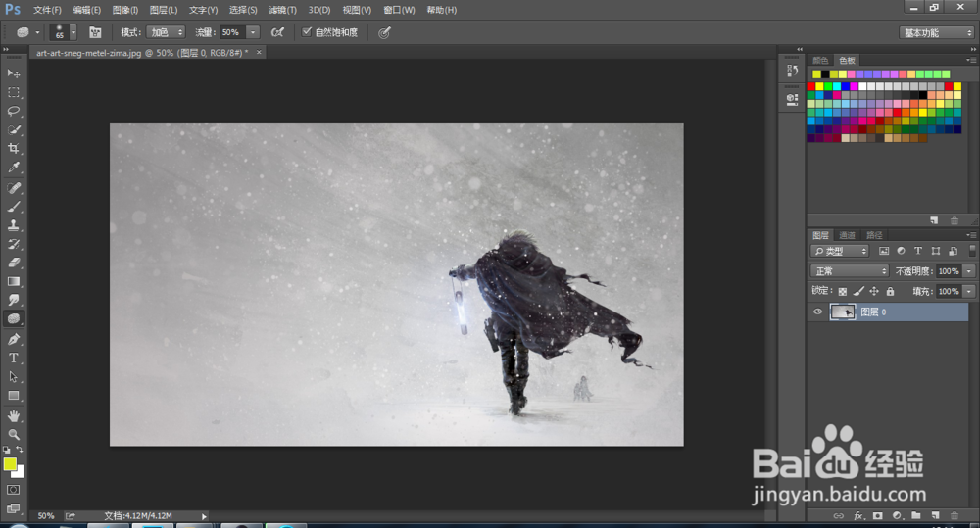Click the 50% zoom field in status bar
Viewport: 980px width, 528px height.
(46, 516)
